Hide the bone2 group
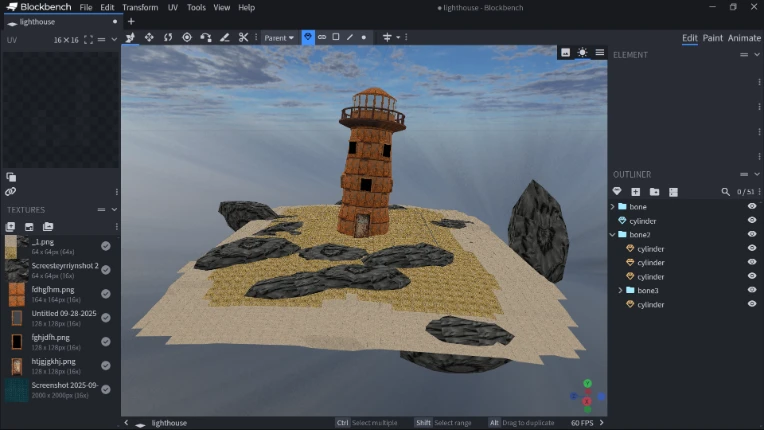The height and width of the screenshot is (430, 764). pos(752,234)
